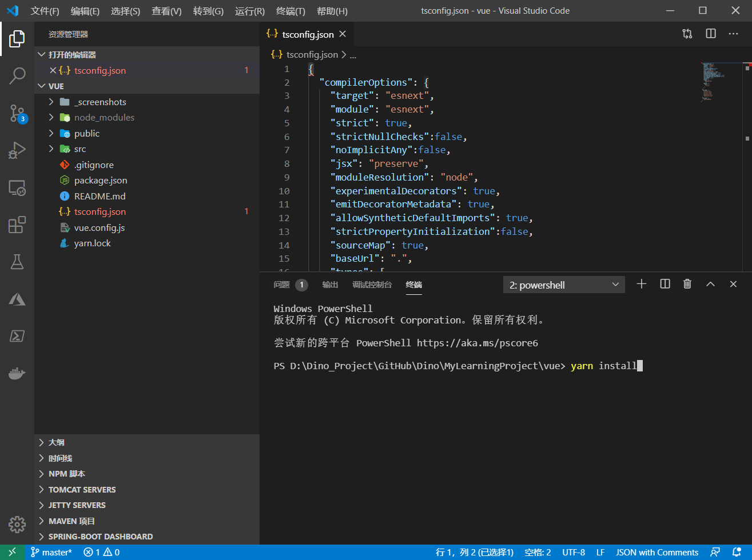752x560 pixels.
Task: Switch to the Problems panel tab
Action: [x=291, y=285]
